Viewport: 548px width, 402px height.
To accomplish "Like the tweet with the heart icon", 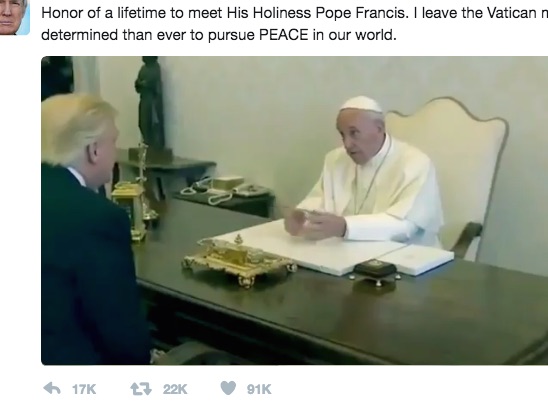I will [228, 388].
